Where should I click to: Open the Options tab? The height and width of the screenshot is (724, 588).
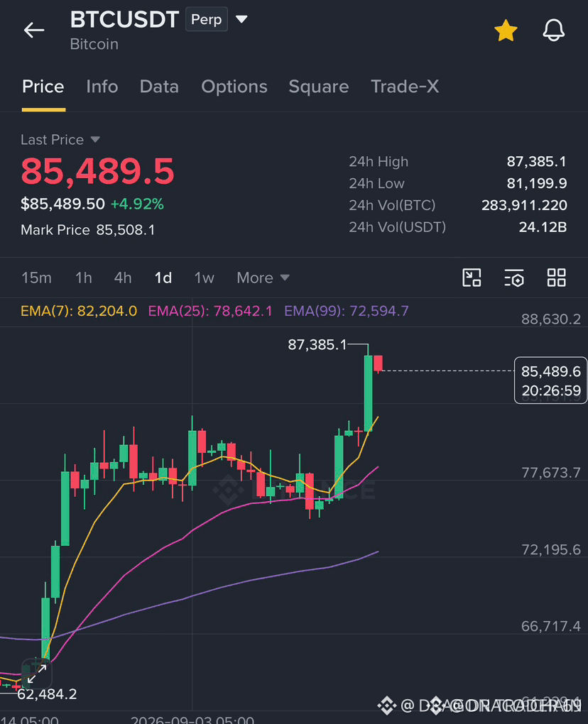click(234, 87)
